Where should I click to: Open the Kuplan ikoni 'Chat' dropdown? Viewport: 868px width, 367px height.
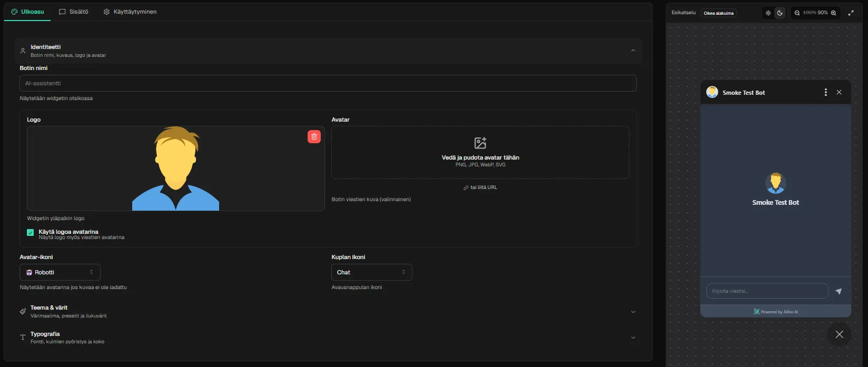coord(371,272)
